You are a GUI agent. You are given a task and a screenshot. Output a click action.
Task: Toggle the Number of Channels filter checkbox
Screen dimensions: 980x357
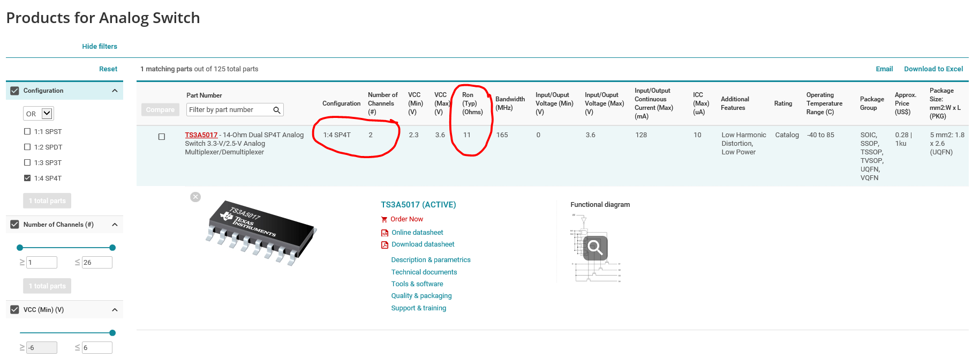14,225
